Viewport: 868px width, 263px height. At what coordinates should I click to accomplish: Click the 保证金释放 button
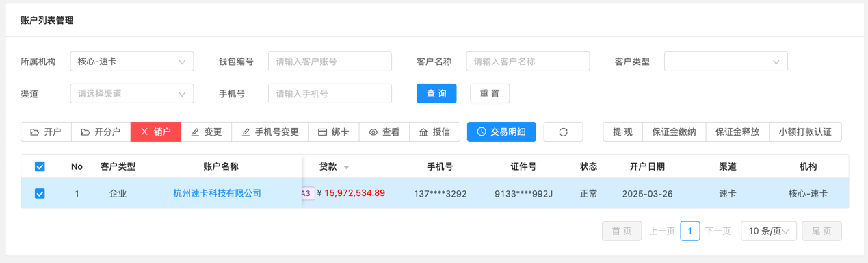tap(737, 131)
